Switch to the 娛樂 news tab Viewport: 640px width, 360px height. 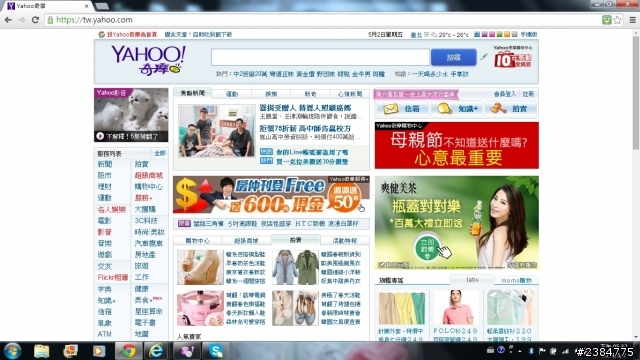click(x=271, y=94)
